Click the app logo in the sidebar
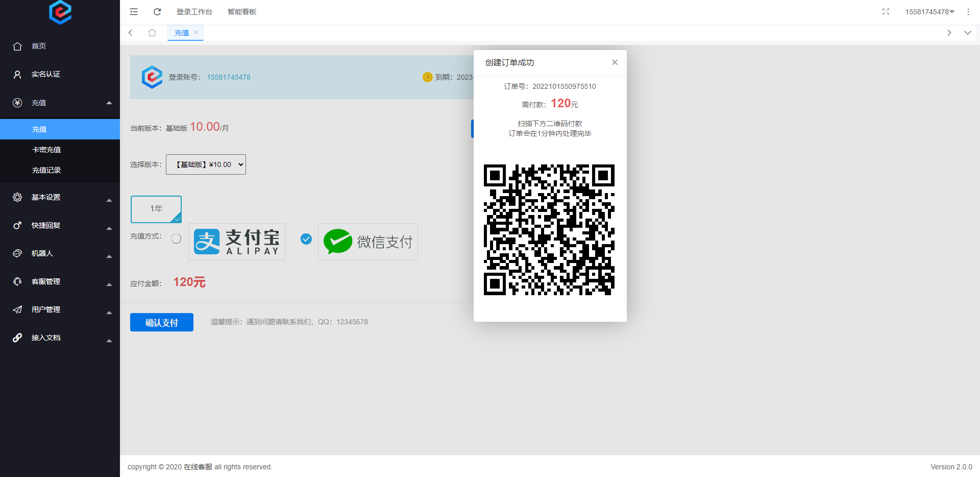Screen dimensions: 980x477 pos(60,12)
